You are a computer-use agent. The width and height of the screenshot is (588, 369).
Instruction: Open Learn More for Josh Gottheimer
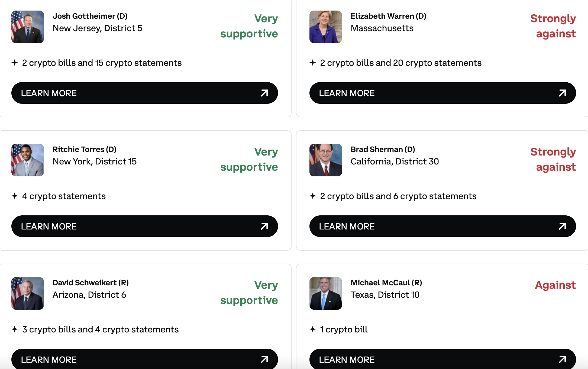tap(144, 93)
